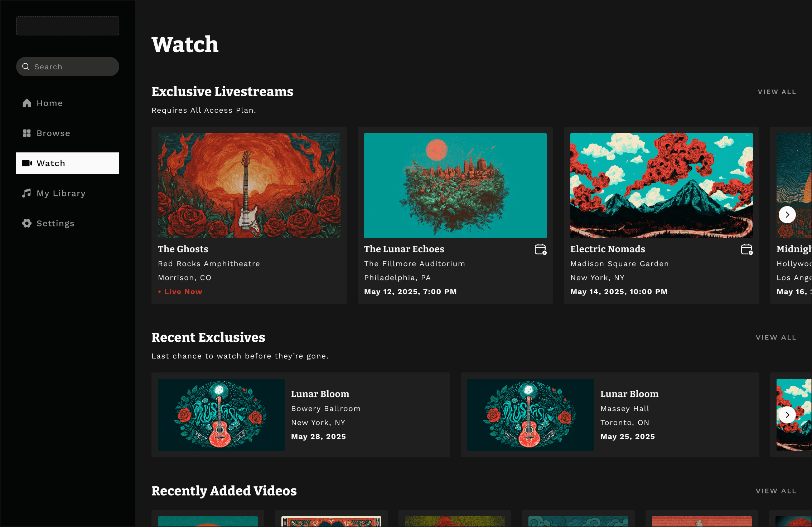
Task: Add The Lunar Echoes to calendar
Action: click(540, 249)
